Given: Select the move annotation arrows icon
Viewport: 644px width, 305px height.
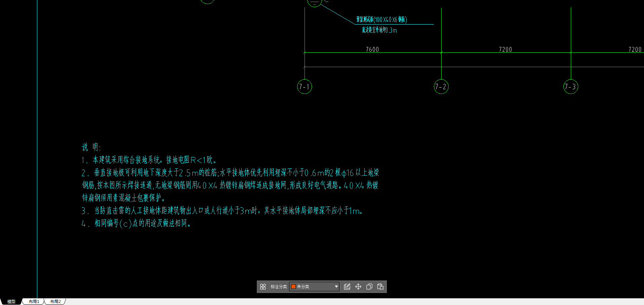Looking at the screenshot, I should click(358, 287).
